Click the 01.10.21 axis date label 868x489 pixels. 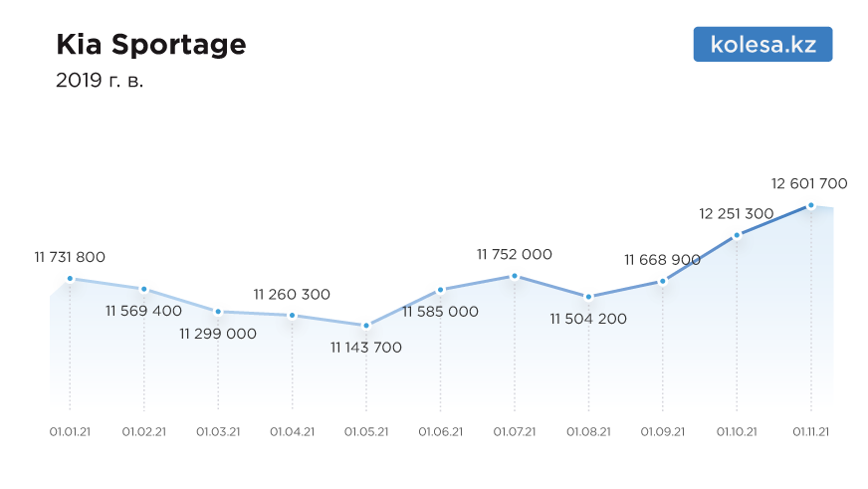coord(737,432)
